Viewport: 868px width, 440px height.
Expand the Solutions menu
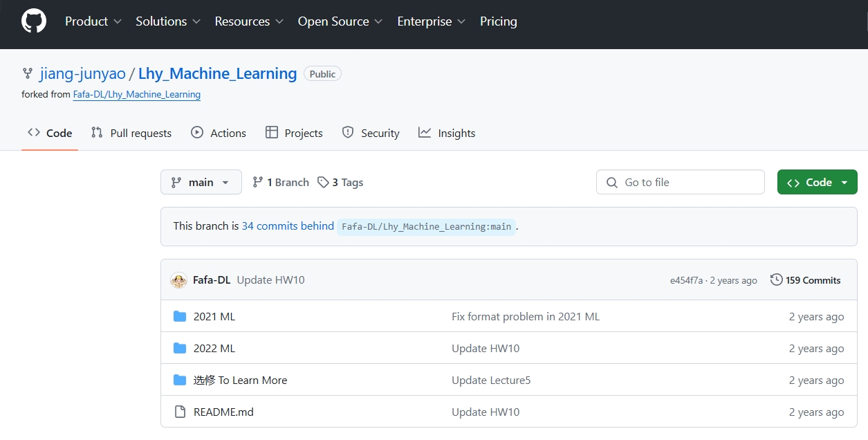168,21
